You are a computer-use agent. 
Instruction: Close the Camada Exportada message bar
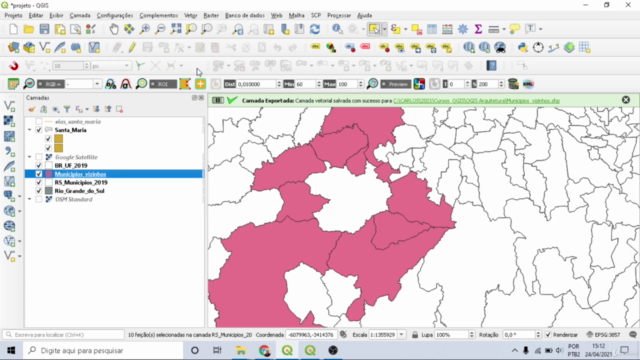click(626, 100)
